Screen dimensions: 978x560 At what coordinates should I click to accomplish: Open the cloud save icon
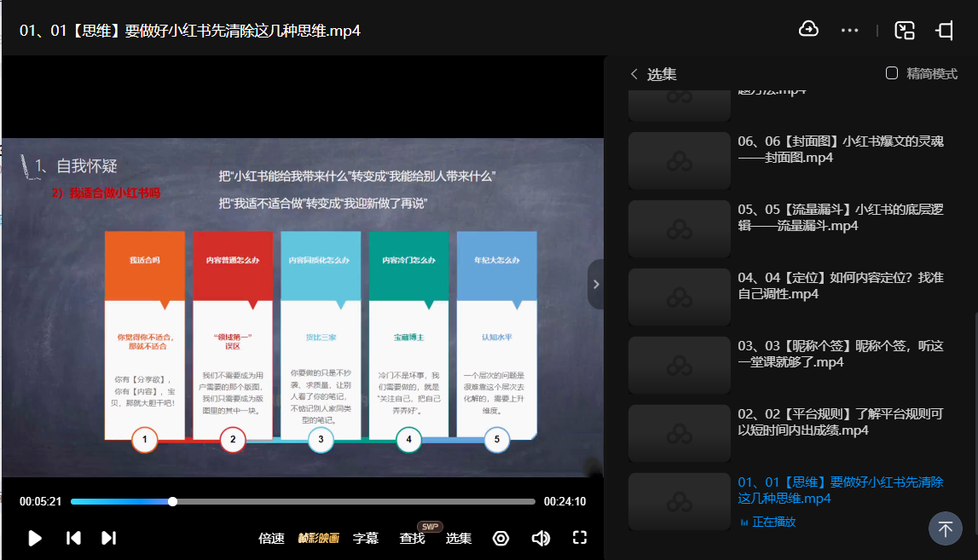808,30
